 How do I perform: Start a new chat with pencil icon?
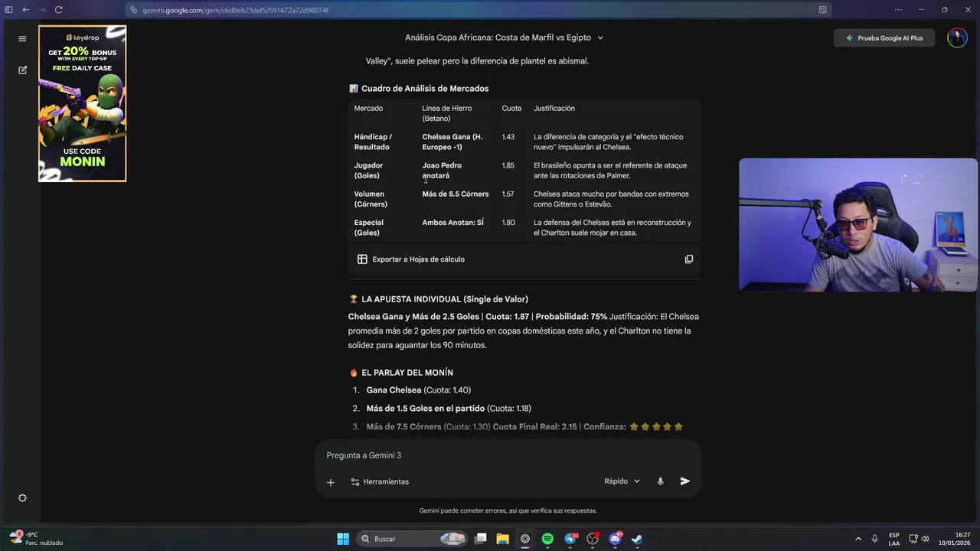coord(22,70)
